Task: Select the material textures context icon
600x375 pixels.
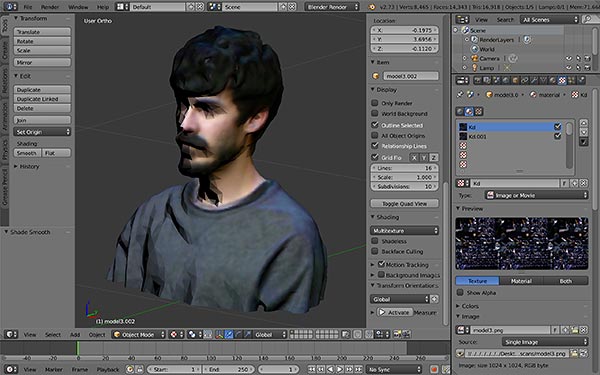Action: tap(469, 111)
